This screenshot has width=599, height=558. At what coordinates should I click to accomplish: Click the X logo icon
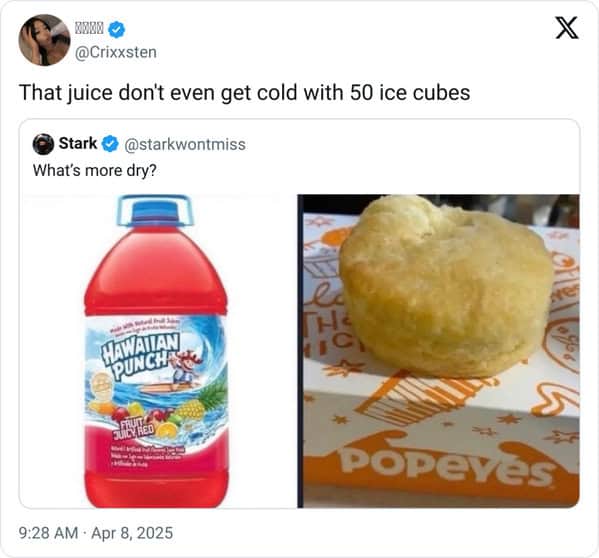coord(567,28)
